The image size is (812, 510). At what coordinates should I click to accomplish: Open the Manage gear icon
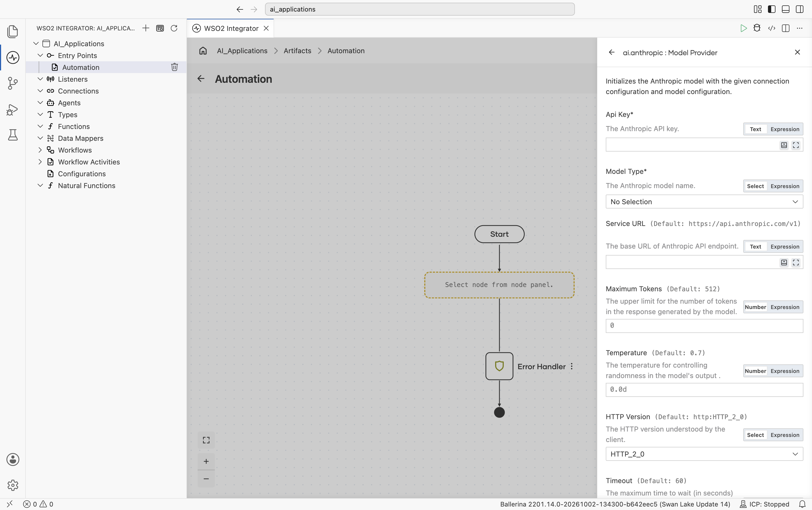13,485
